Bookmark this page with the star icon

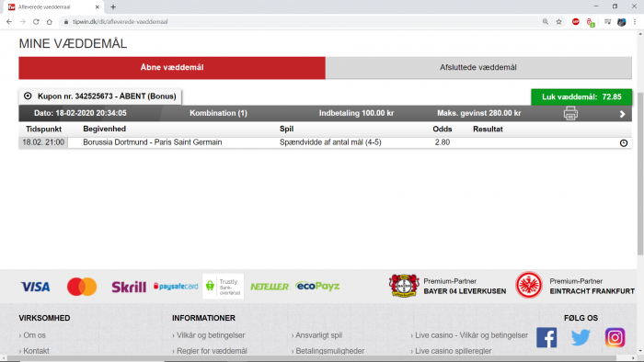point(558,22)
